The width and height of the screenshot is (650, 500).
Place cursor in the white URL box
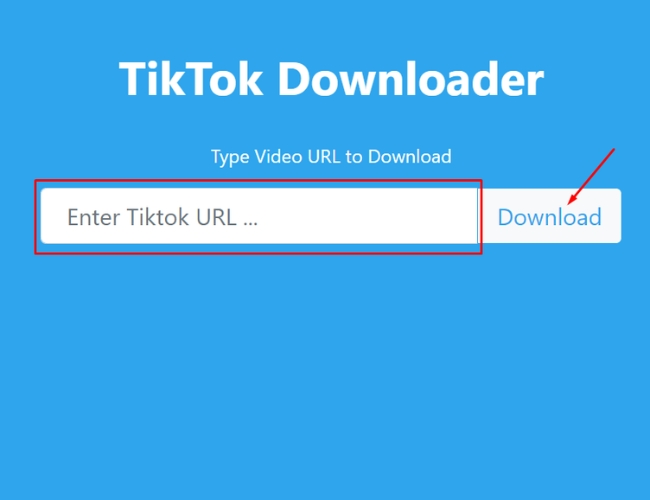pyautogui.click(x=260, y=216)
